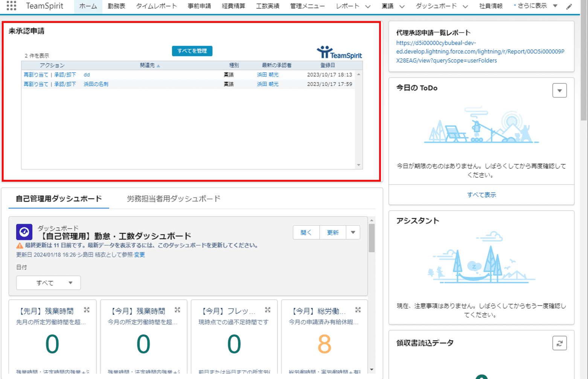This screenshot has width=588, height=379.
Task: Expand the ダッシュボード navigation chevron
Action: 465,6
